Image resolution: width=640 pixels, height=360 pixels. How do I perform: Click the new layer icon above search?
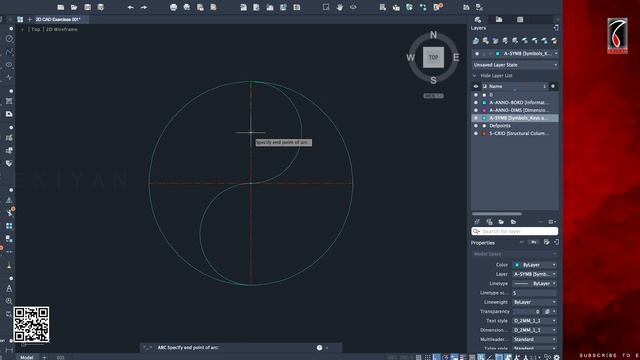pos(477,222)
